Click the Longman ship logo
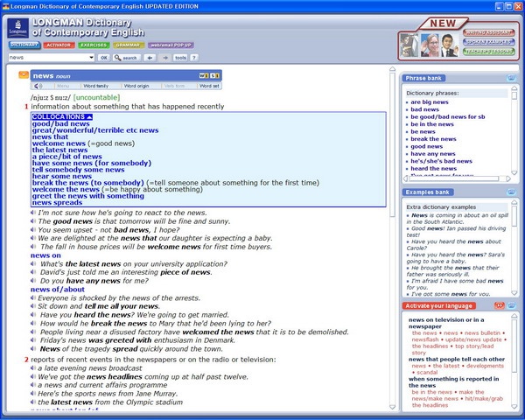 17,29
